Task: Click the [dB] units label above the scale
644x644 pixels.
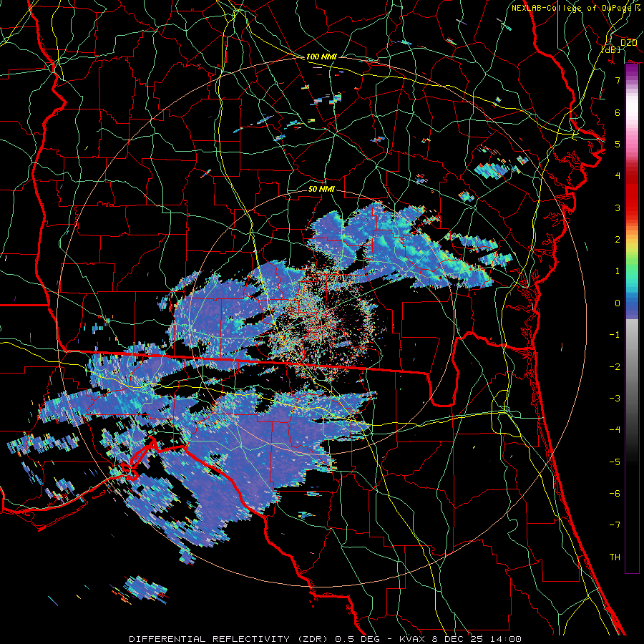Action: 610,50
